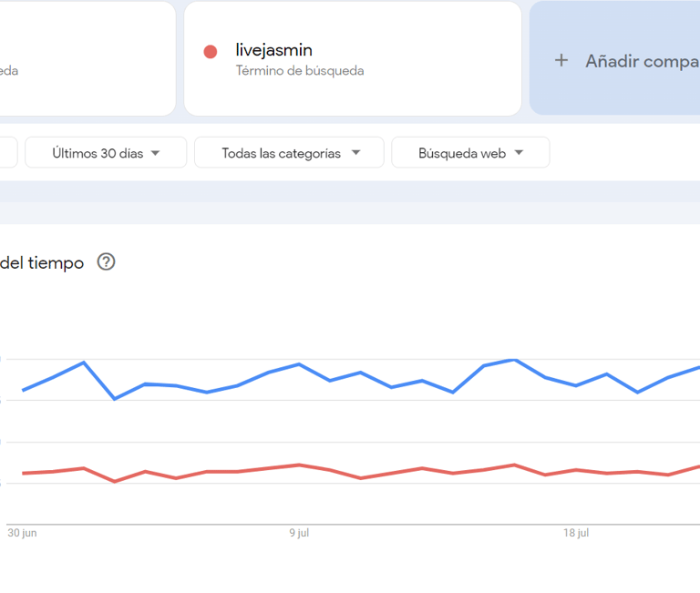Screen dimensions: 700x593
Task: Click the blue line's sharp dip after 30 jun
Action: 115,398
